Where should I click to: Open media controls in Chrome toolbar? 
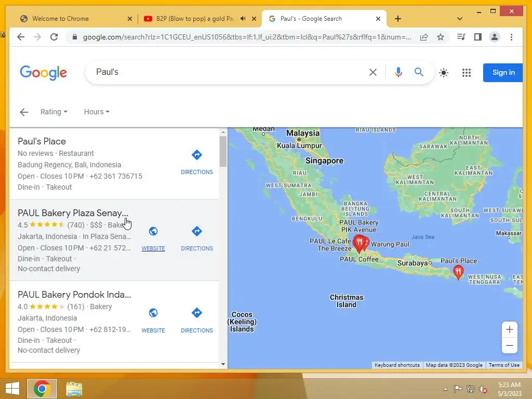point(461,37)
